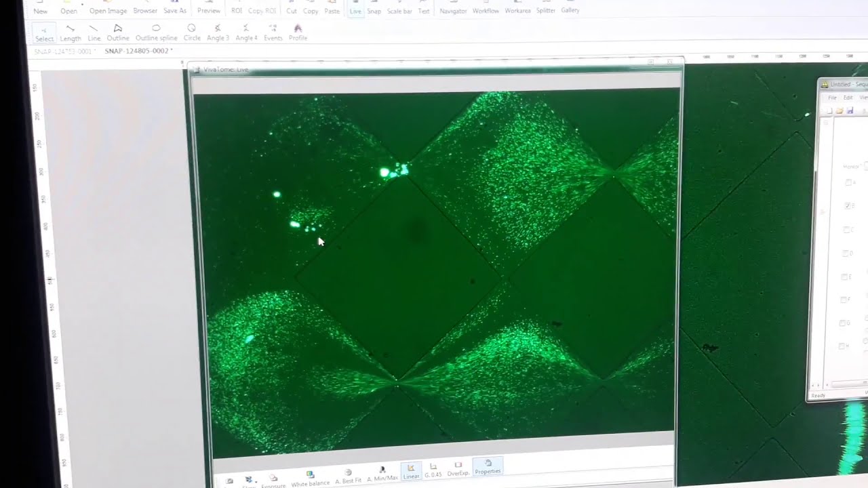
Task: Apply A. Best Fit display
Action: click(348, 476)
